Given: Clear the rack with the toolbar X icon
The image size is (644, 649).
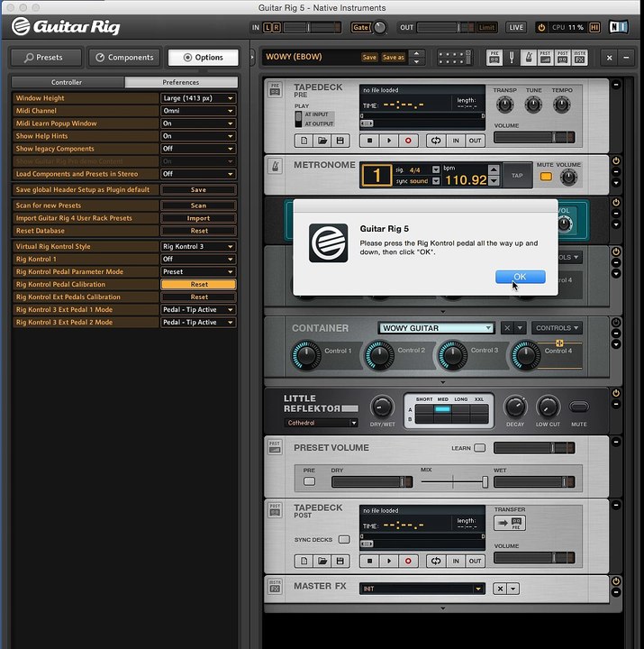Looking at the screenshot, I should pyautogui.click(x=609, y=58).
